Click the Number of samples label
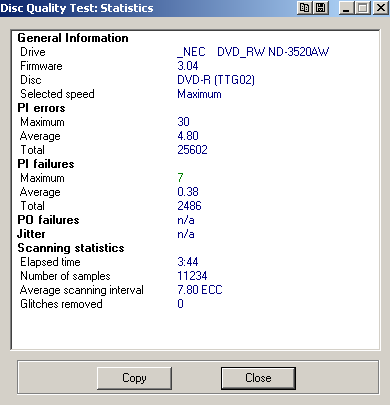Viewport: 390px width, 405px height. tap(65, 276)
